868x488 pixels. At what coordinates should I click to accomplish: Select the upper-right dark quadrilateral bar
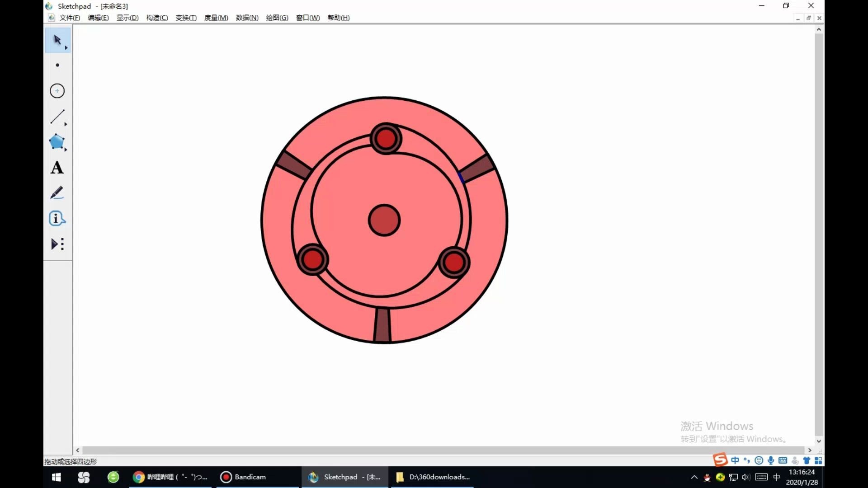(x=477, y=168)
